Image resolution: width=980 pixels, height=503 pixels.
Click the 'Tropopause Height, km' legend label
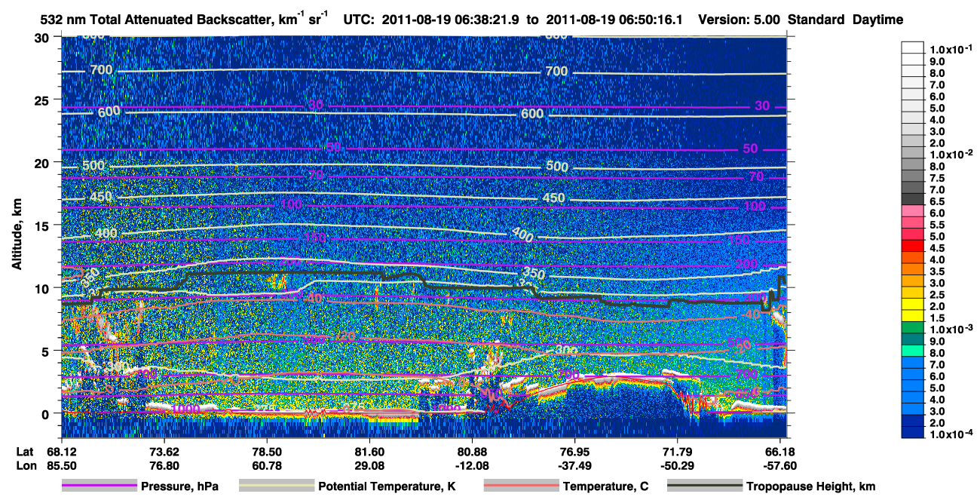[x=811, y=487]
